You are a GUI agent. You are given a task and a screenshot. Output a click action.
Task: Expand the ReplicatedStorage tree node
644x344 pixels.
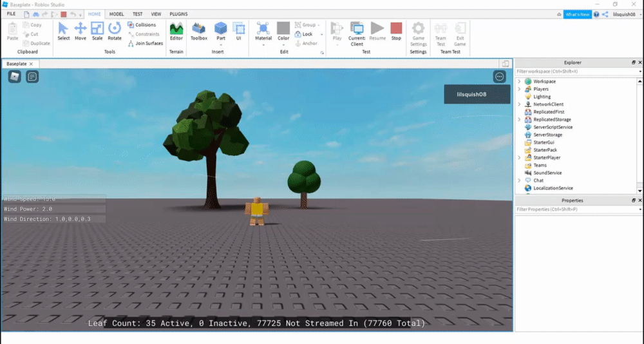click(x=519, y=120)
